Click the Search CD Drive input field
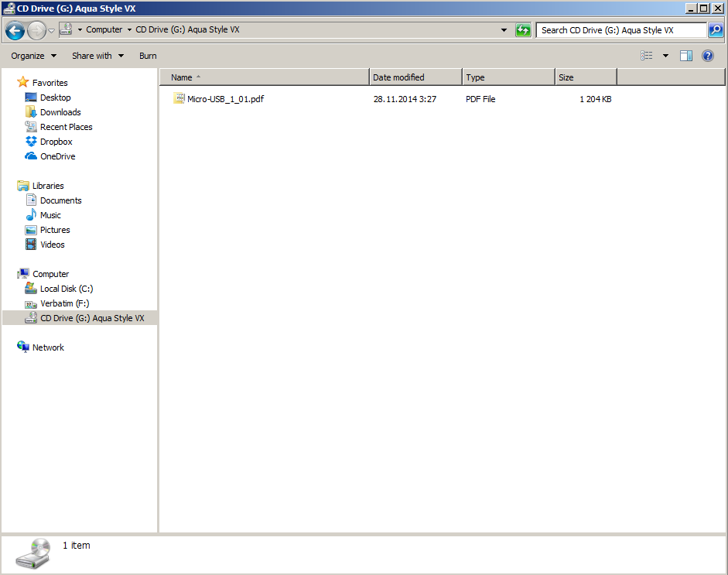This screenshot has height=575, width=728. point(621,30)
